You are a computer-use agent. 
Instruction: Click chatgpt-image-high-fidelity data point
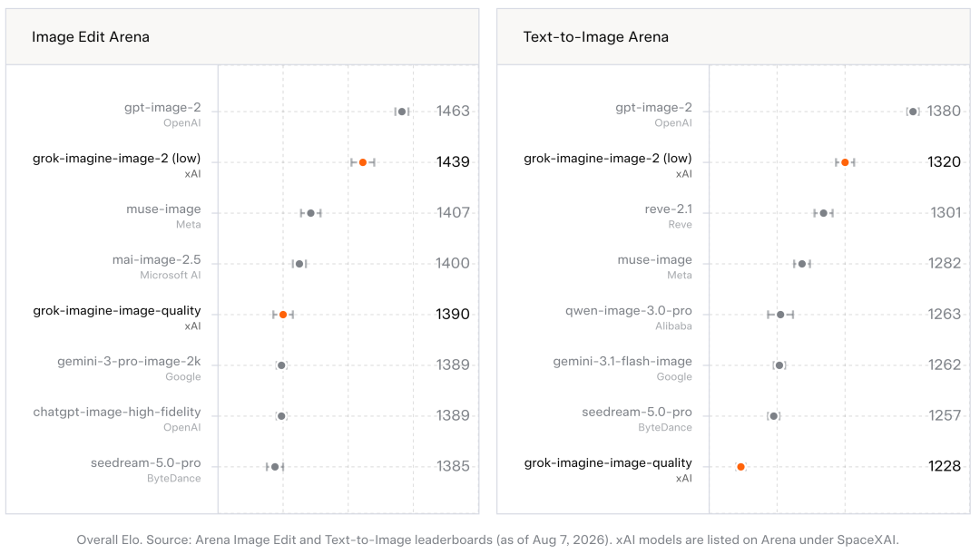click(x=281, y=416)
